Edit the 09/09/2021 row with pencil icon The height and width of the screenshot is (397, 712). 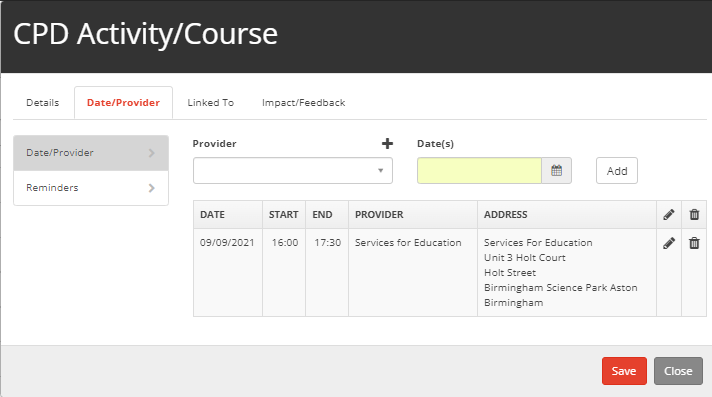[669, 243]
